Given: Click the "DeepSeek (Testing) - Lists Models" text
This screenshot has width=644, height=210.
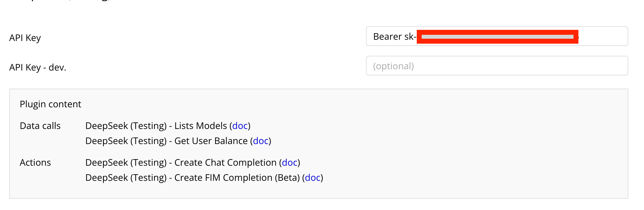Looking at the screenshot, I should 156,126.
